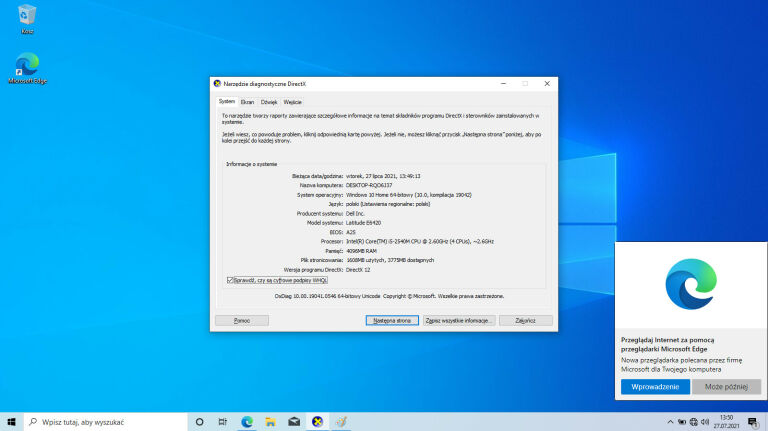The image size is (768, 431).
Task: Click the Zakończ button
Action: point(526,320)
